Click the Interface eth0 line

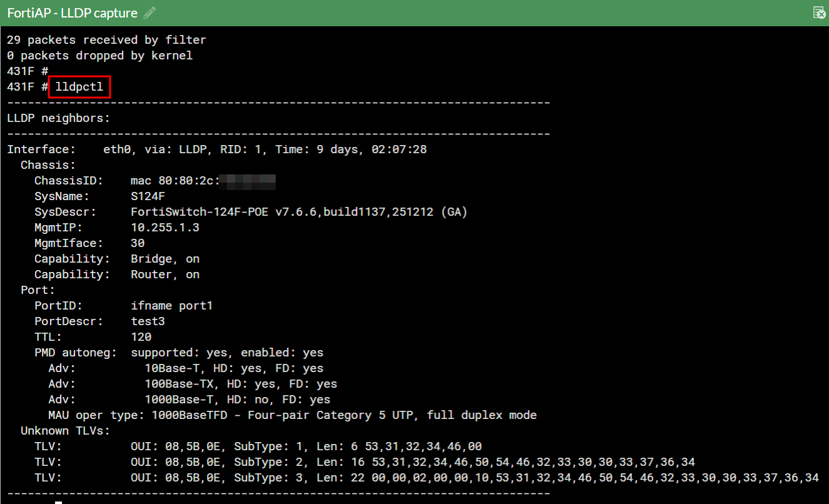tap(217, 149)
